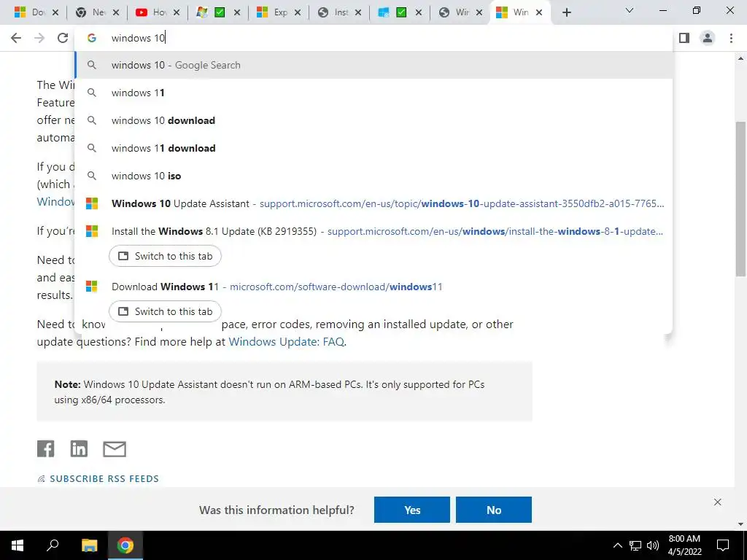Switch to the 'Dov' tab
The width and height of the screenshot is (747, 560).
(30, 13)
